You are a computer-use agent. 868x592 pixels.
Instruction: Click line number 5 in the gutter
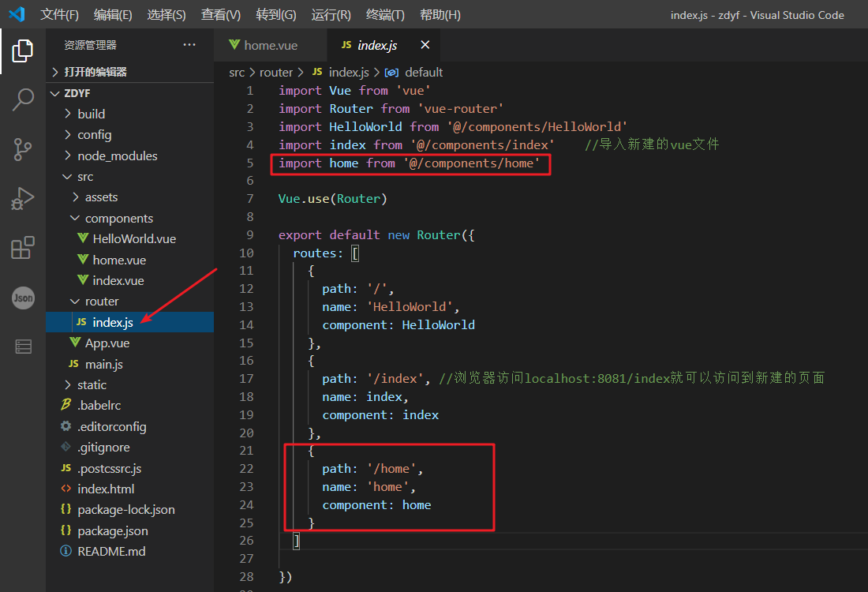pyautogui.click(x=249, y=163)
